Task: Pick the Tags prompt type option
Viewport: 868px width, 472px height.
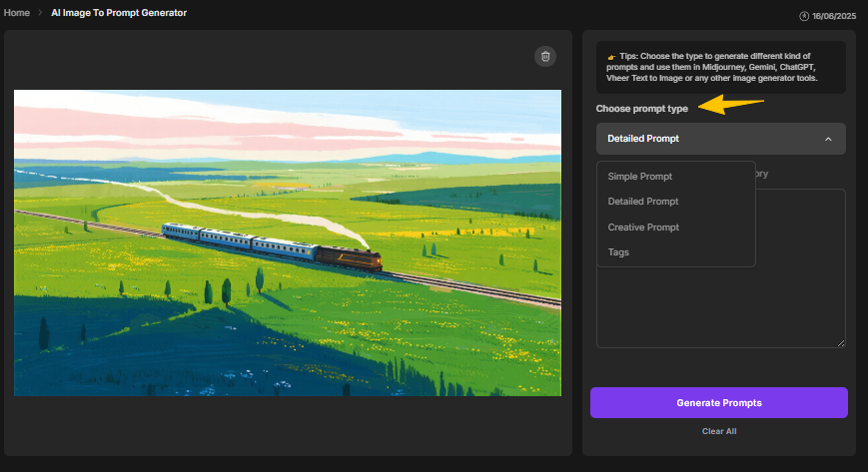Action: click(618, 252)
